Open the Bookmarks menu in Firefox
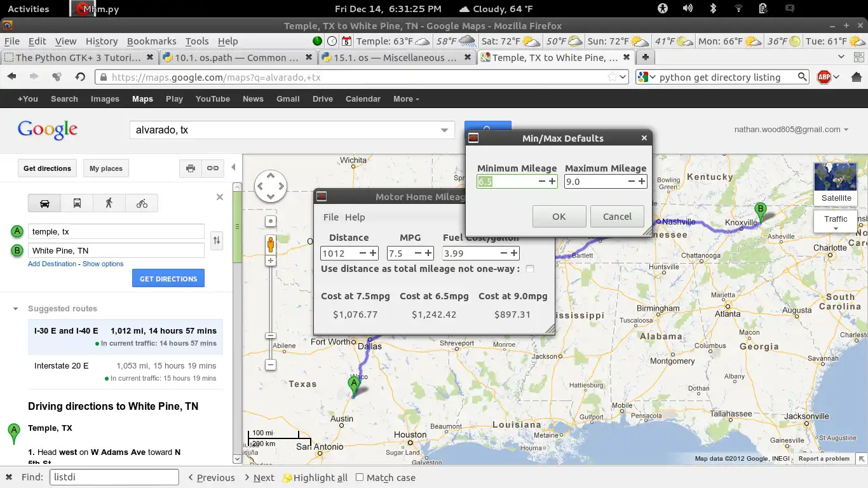This screenshot has width=868, height=488. coord(151,41)
